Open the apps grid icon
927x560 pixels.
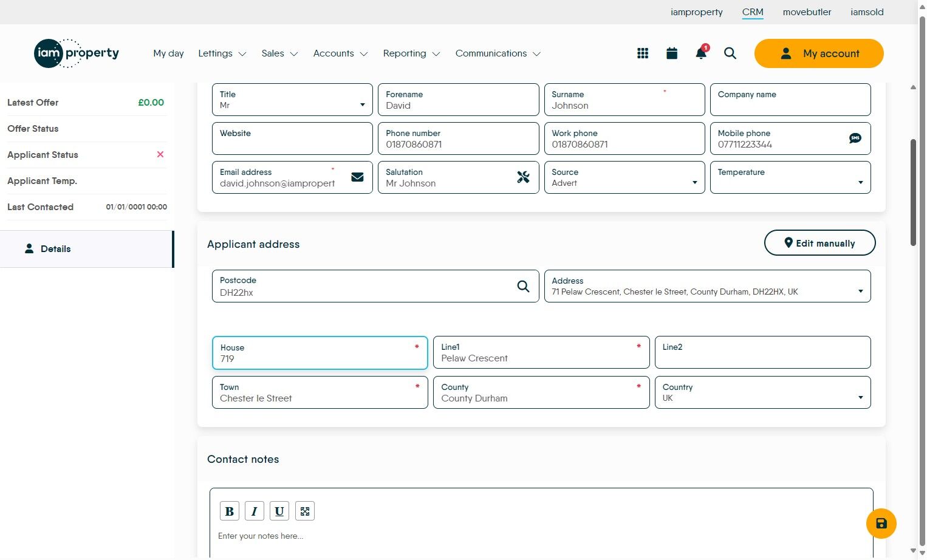coord(643,53)
